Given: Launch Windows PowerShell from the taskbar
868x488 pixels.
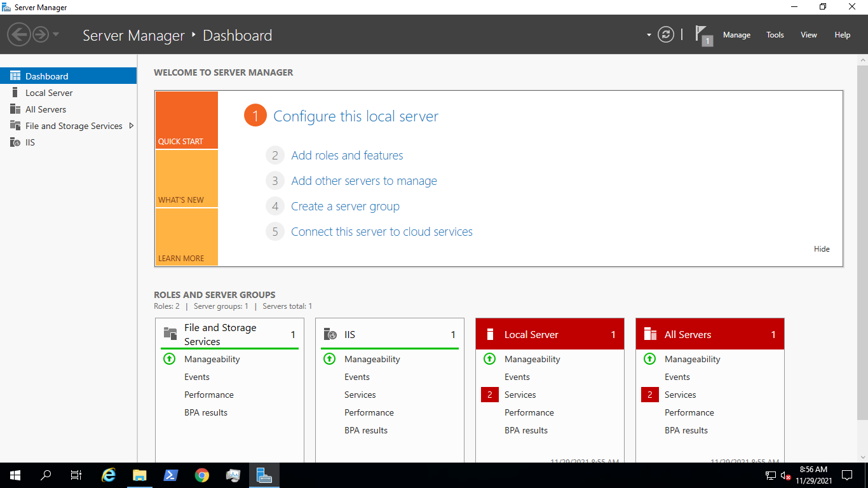Looking at the screenshot, I should pos(170,475).
